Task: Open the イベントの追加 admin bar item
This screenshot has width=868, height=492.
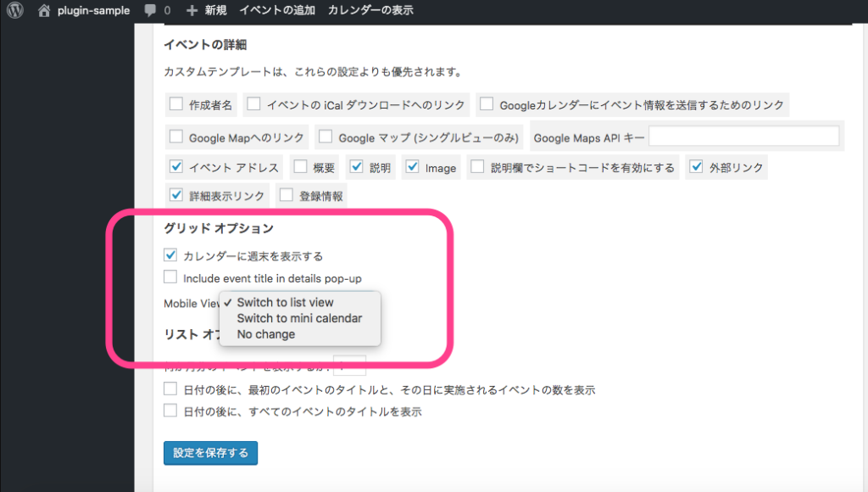Action: point(277,11)
